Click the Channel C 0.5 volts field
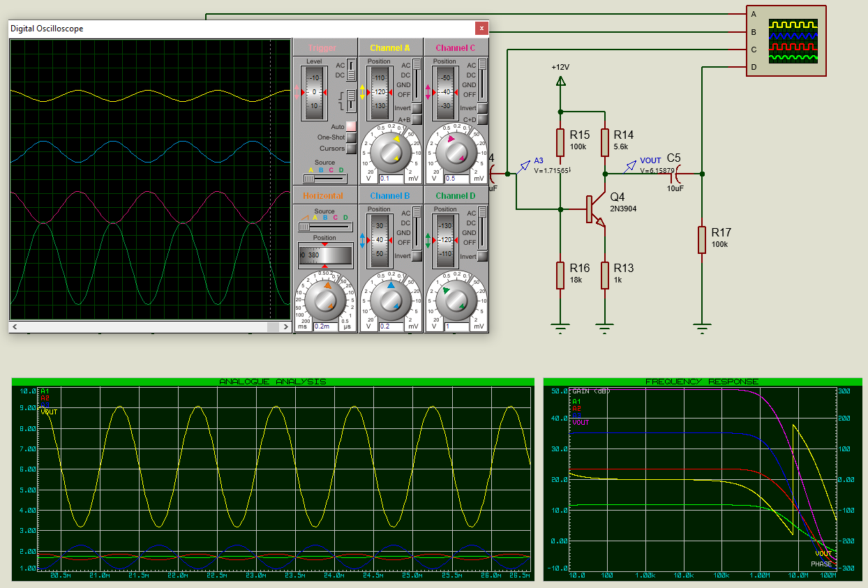 pos(458,179)
